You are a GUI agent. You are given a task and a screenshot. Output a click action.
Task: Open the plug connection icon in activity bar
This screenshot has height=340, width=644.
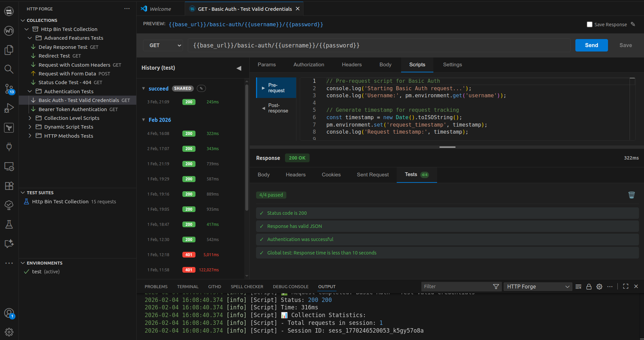click(x=9, y=147)
